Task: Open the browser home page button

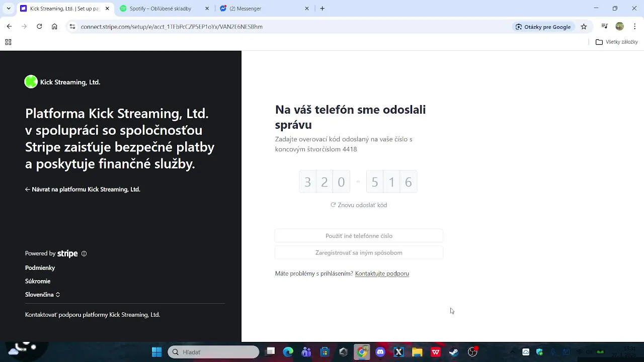Action: [54, 27]
